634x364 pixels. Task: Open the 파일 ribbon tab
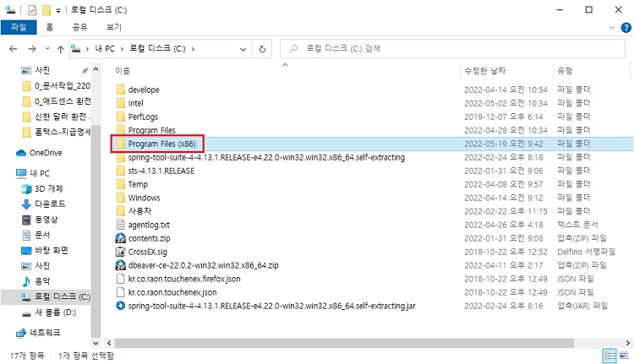point(19,27)
